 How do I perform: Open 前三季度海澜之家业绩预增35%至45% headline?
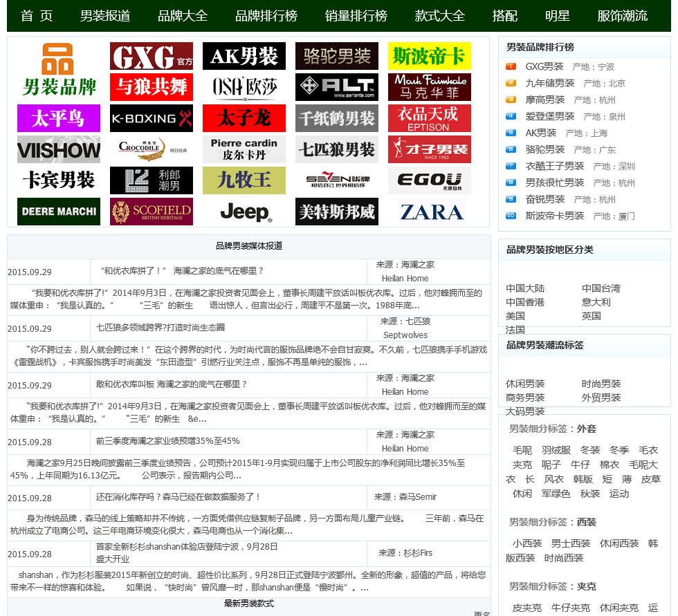point(167,440)
